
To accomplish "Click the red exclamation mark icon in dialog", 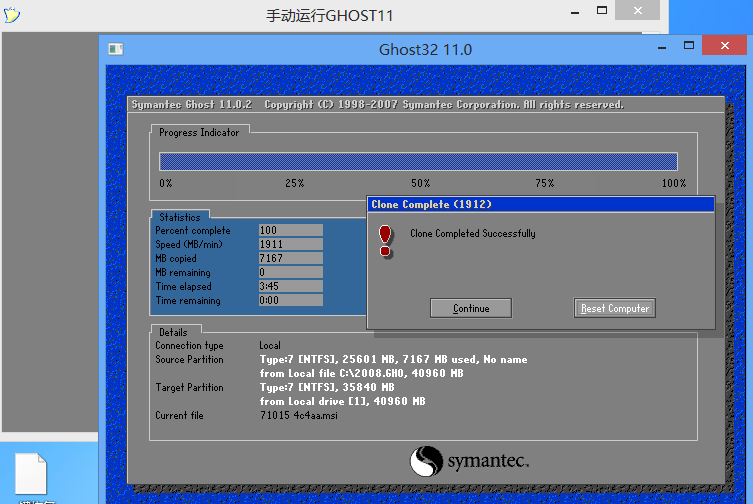I will [x=385, y=241].
